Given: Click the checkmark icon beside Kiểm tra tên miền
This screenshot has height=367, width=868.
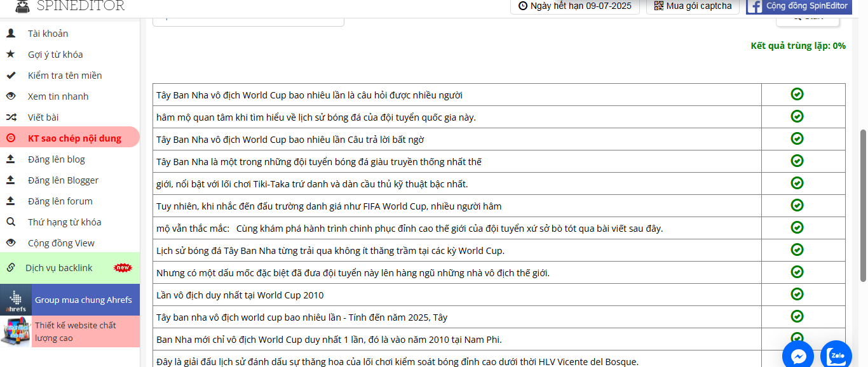Looking at the screenshot, I should tap(11, 75).
